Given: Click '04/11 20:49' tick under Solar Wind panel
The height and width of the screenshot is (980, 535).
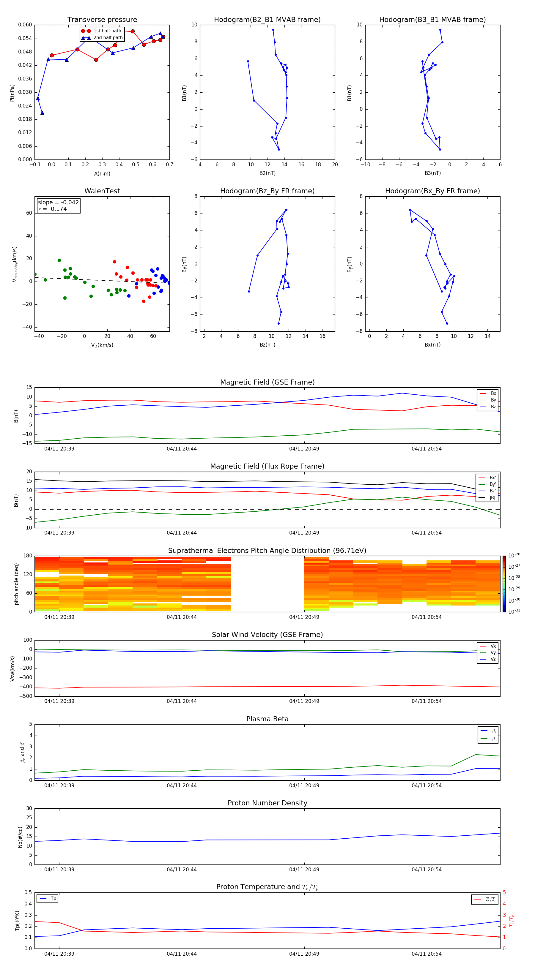Looking at the screenshot, I should [304, 701].
